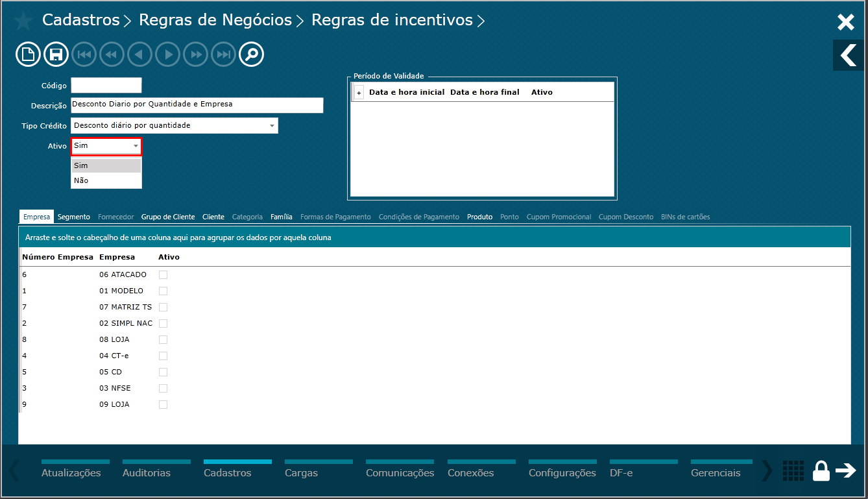Toggle Ativo checkbox for 05 CD
Screen dimensions: 868x499
[163, 372]
